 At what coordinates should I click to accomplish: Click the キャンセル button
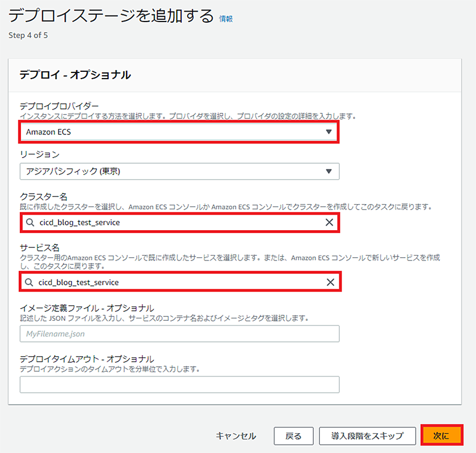point(236,436)
